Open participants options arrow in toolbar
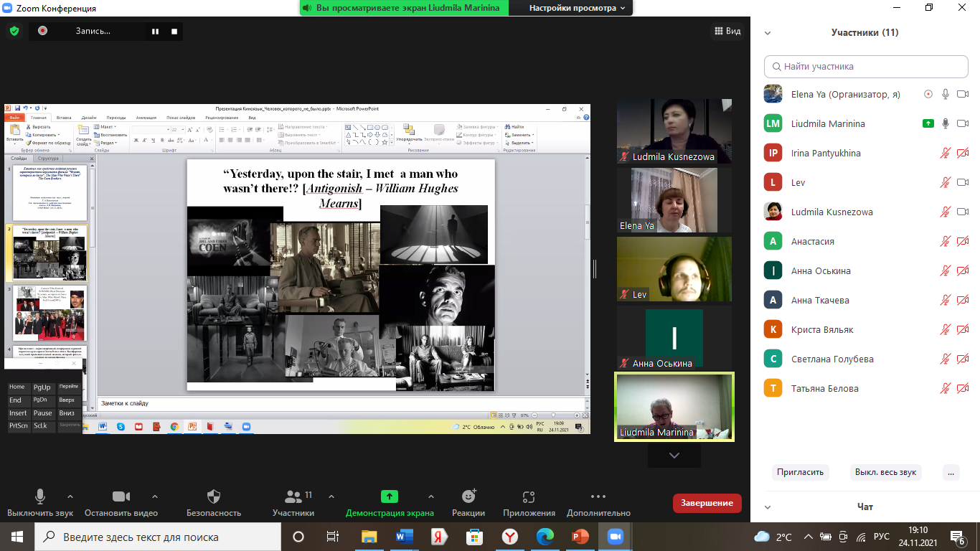 click(x=331, y=496)
